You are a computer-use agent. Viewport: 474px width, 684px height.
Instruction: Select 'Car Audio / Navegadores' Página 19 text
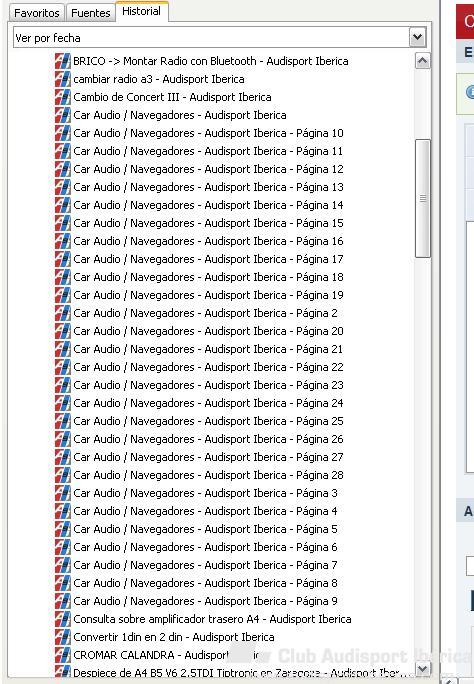208,295
